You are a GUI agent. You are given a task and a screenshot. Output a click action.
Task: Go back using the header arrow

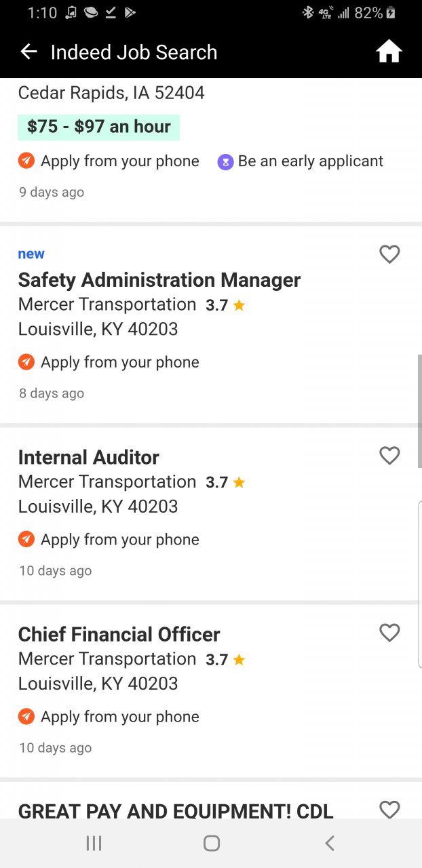28,52
